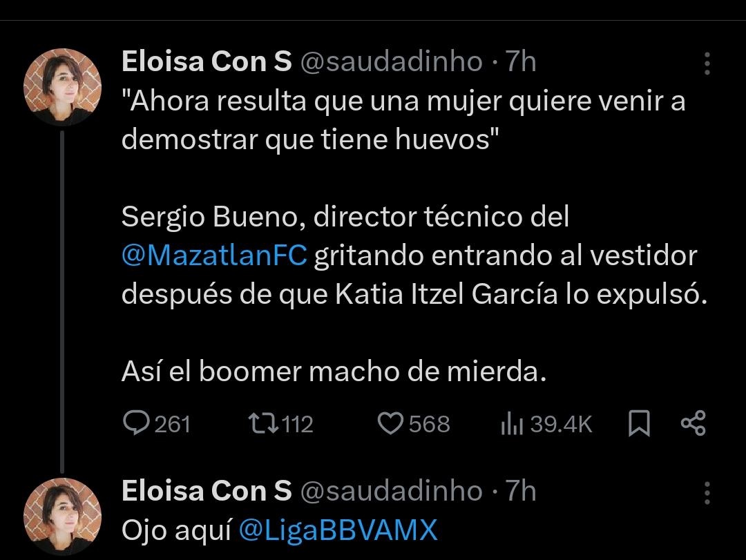Click the 7h timestamp on reply tweet
The image size is (746, 560).
(x=521, y=491)
